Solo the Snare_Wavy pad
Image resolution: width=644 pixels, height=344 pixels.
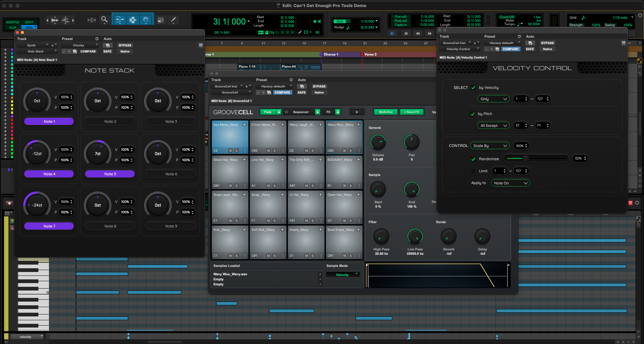pos(312,256)
